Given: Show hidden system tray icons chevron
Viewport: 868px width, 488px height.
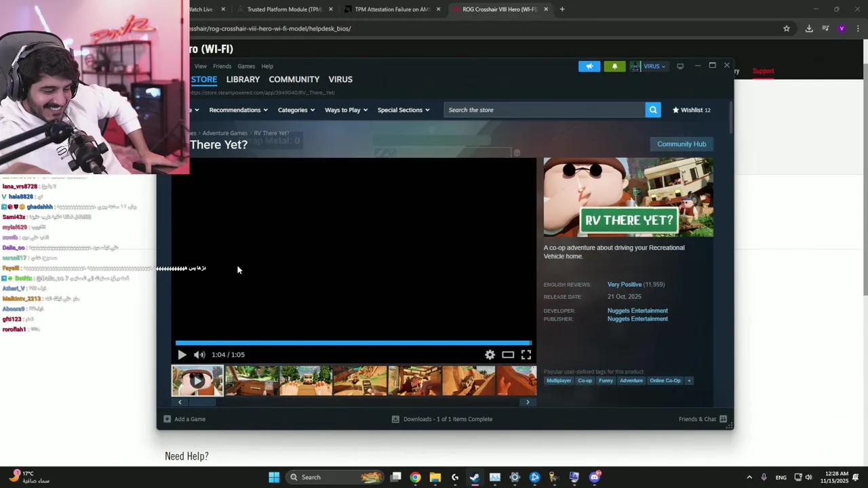Looking at the screenshot, I should [x=749, y=477].
